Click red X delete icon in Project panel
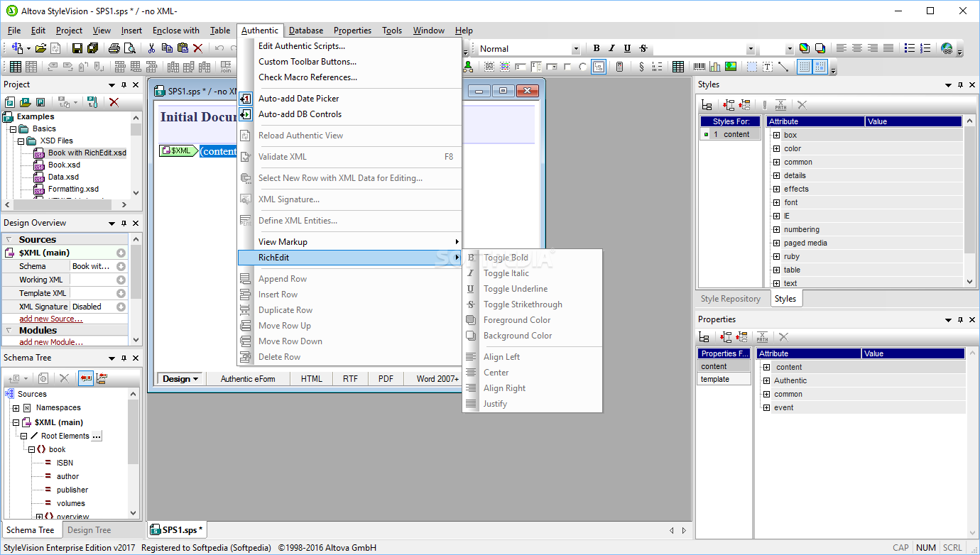 click(x=114, y=102)
